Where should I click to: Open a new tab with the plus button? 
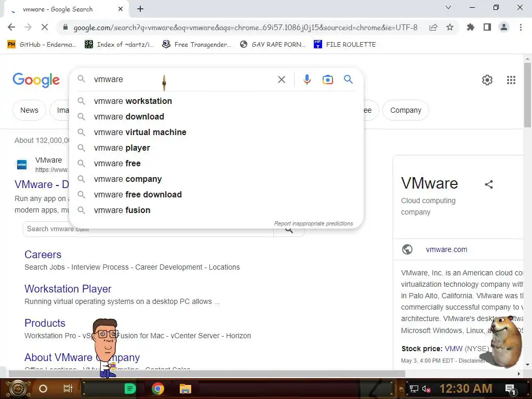click(x=140, y=9)
